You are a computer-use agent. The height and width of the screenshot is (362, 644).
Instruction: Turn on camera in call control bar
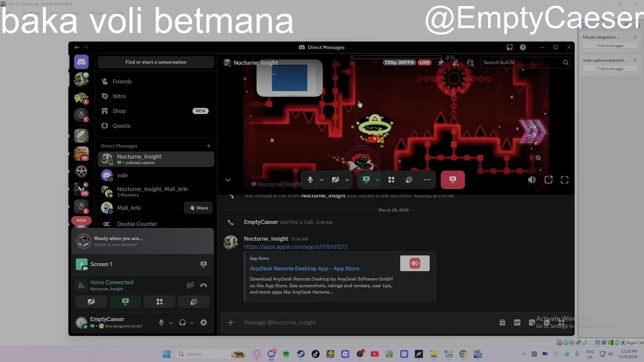pyautogui.click(x=336, y=179)
